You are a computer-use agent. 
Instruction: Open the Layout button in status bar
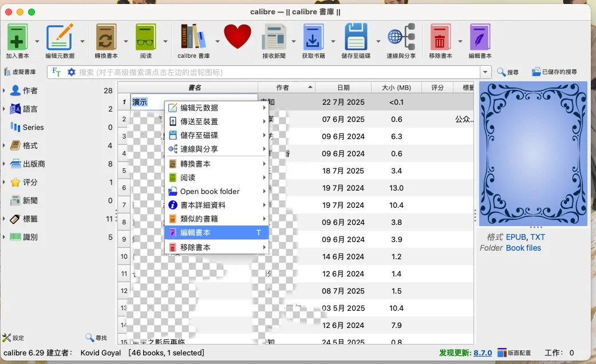pos(514,353)
